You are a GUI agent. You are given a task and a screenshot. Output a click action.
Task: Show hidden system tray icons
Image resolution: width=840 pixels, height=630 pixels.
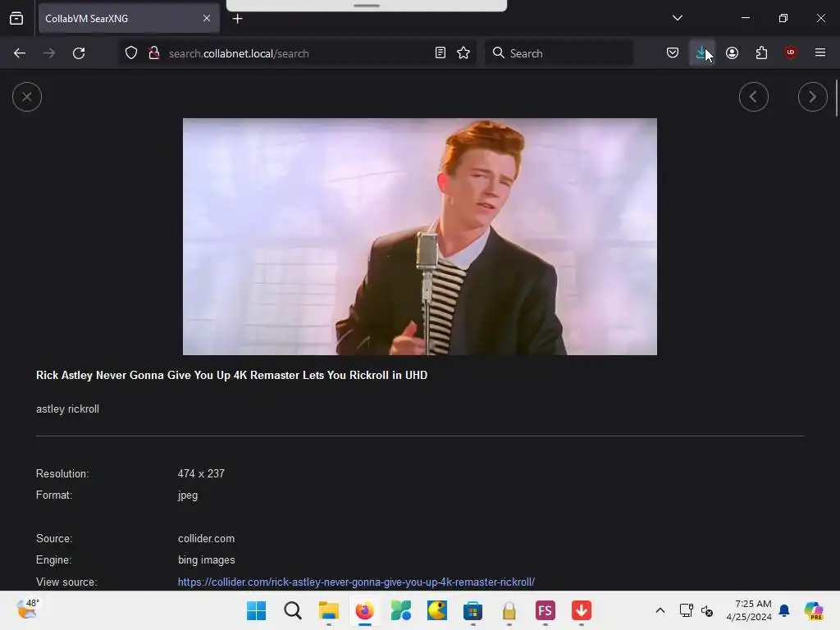pos(660,610)
